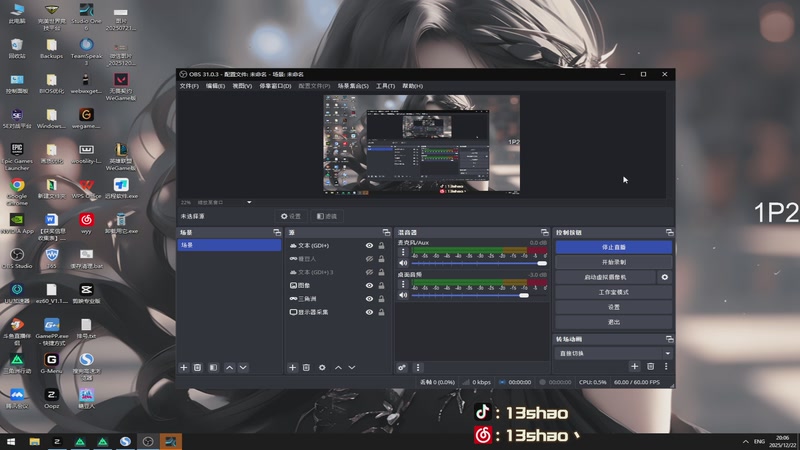Move source down arrow in 源 panel

352,367
